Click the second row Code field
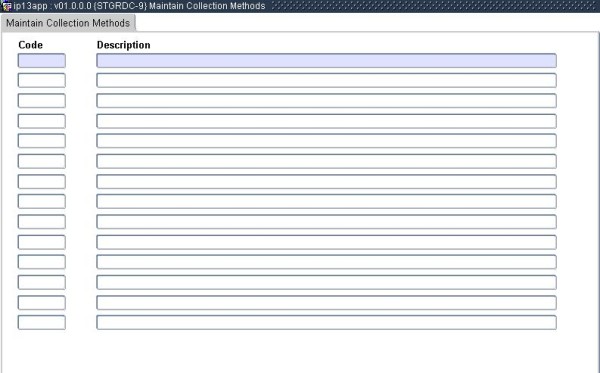Viewport: 600px width, 373px height. pyautogui.click(x=42, y=80)
